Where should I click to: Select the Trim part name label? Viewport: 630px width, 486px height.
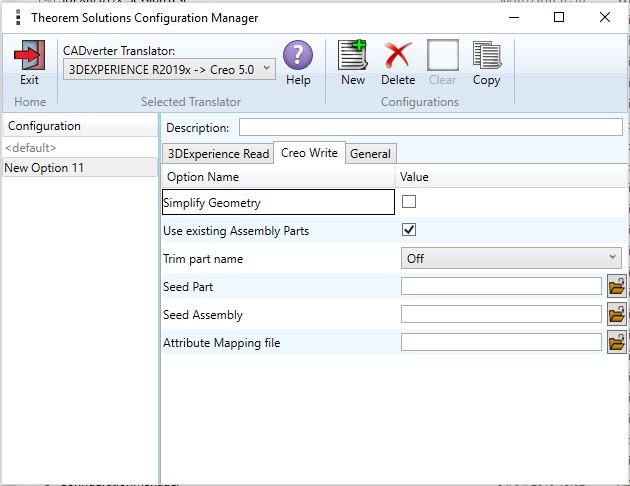(203, 259)
